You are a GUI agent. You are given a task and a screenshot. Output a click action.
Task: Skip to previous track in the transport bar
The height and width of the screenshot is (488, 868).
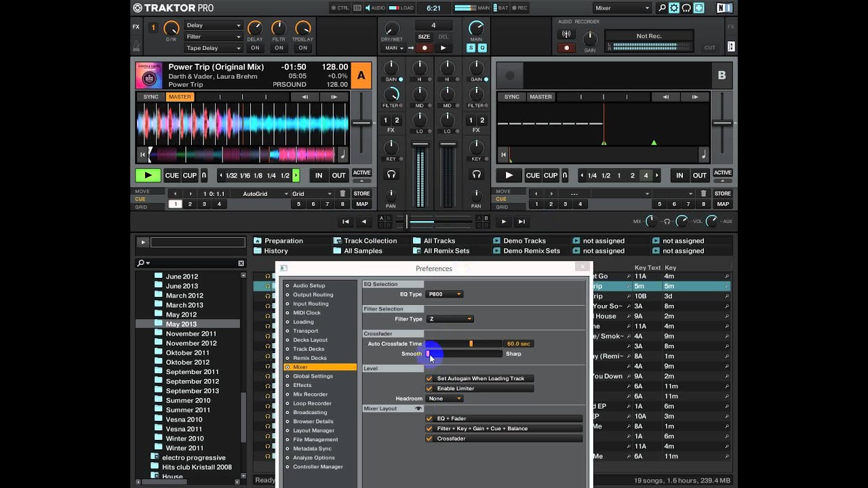(x=345, y=222)
